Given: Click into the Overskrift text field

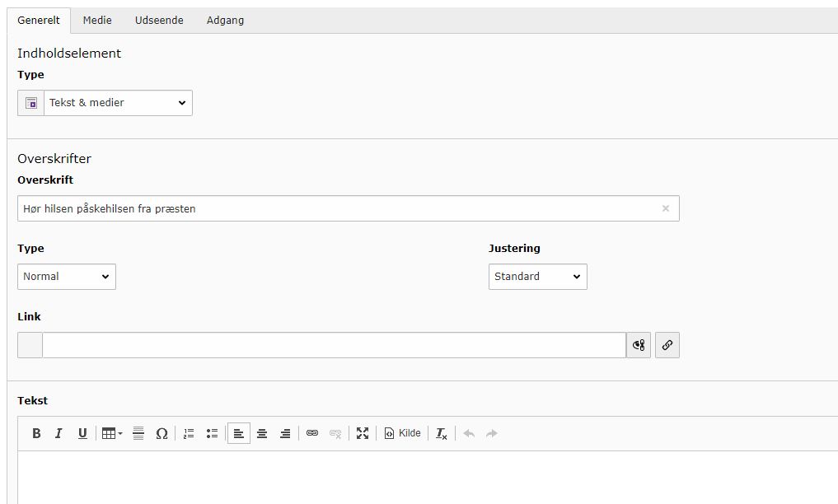Looking at the screenshot, I should pyautogui.click(x=338, y=208).
